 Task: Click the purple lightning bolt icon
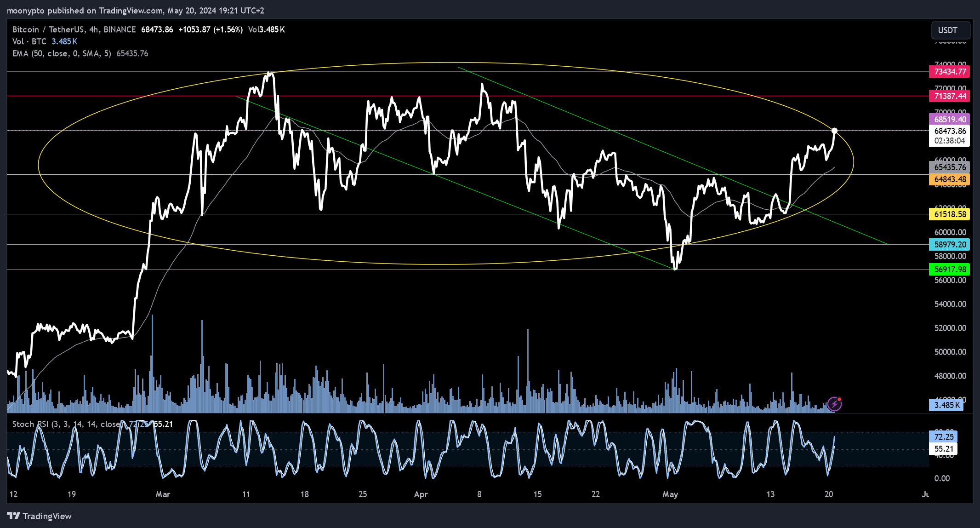(834, 404)
